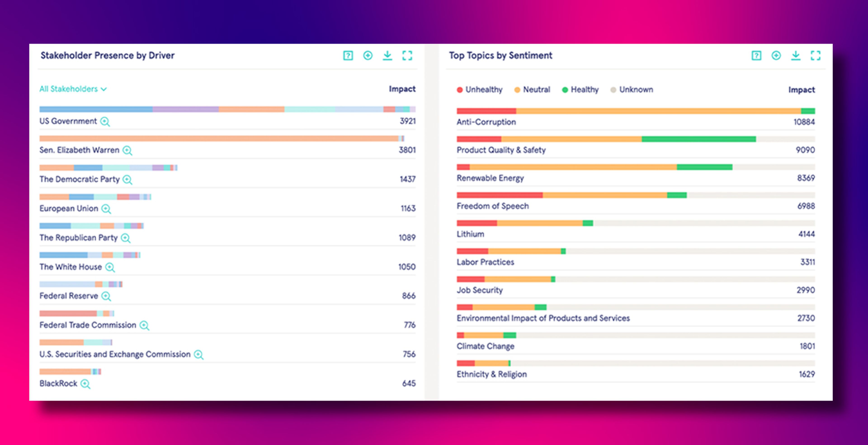Select the Labor Practices topic label
The image size is (868, 445).
point(485,262)
